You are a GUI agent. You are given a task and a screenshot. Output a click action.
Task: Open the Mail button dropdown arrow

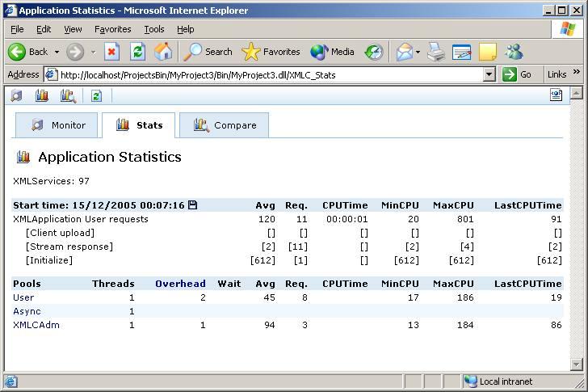click(x=418, y=52)
